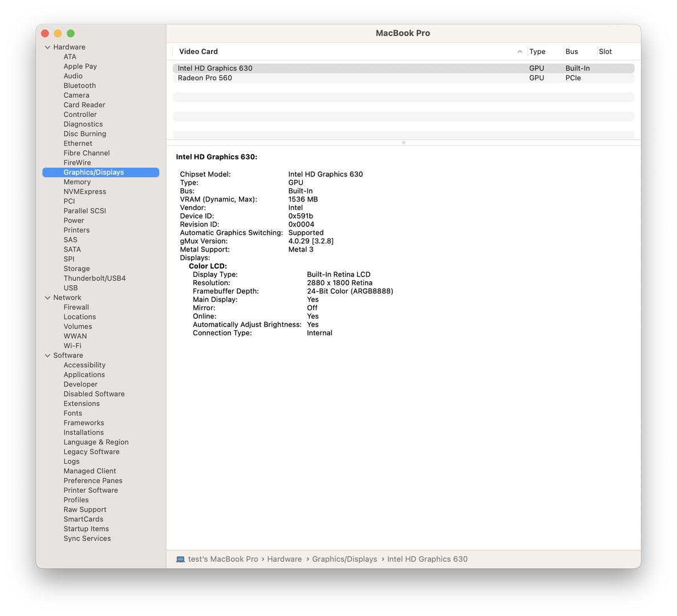Select Developer under Software
The width and height of the screenshot is (677, 616).
[x=80, y=384]
